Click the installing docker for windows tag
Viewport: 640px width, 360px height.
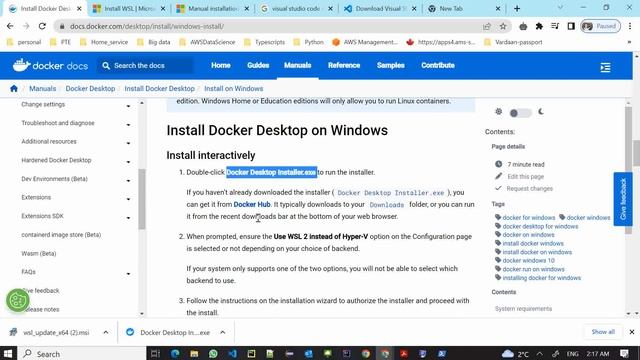tap(541, 278)
